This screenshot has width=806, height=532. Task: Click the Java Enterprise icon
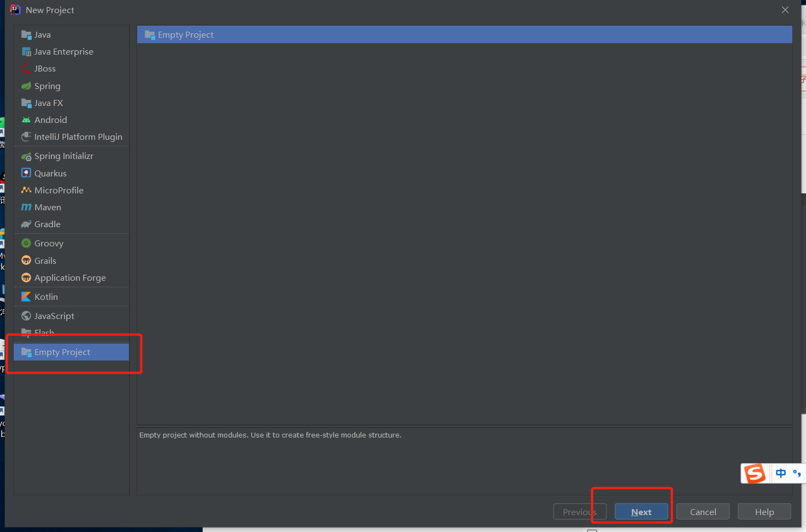(26, 52)
